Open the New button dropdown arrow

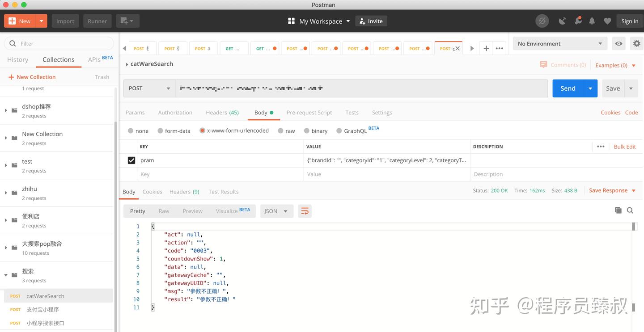[41, 21]
